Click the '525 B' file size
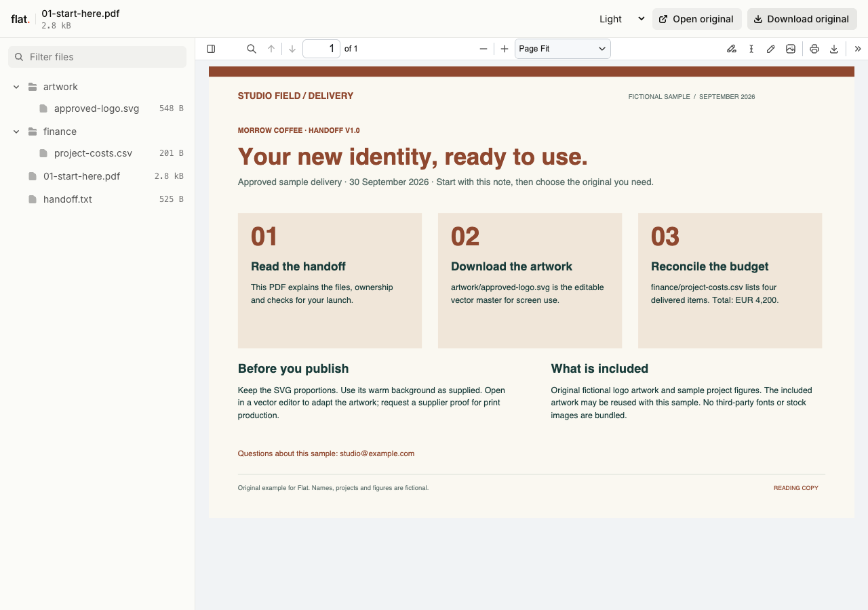Screen dimensions: 868x610 [172, 199]
